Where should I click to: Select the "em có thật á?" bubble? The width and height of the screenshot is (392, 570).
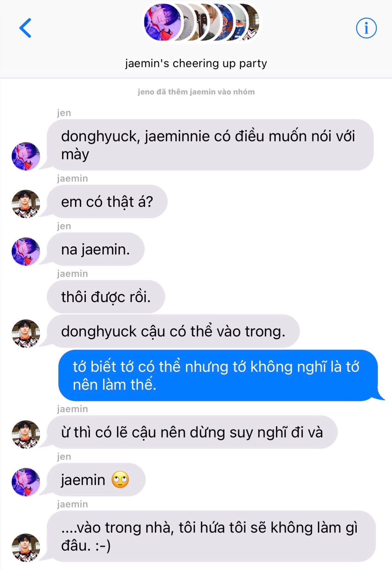pyautogui.click(x=107, y=201)
